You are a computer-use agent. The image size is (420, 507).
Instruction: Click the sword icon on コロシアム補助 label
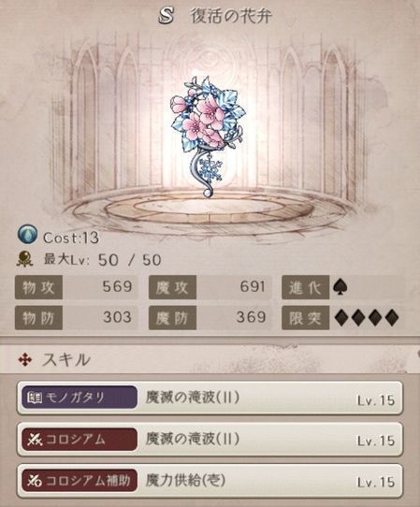coord(35,481)
